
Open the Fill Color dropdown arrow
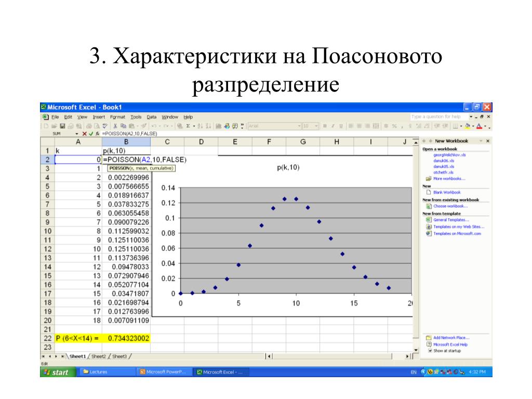[x=473, y=126]
